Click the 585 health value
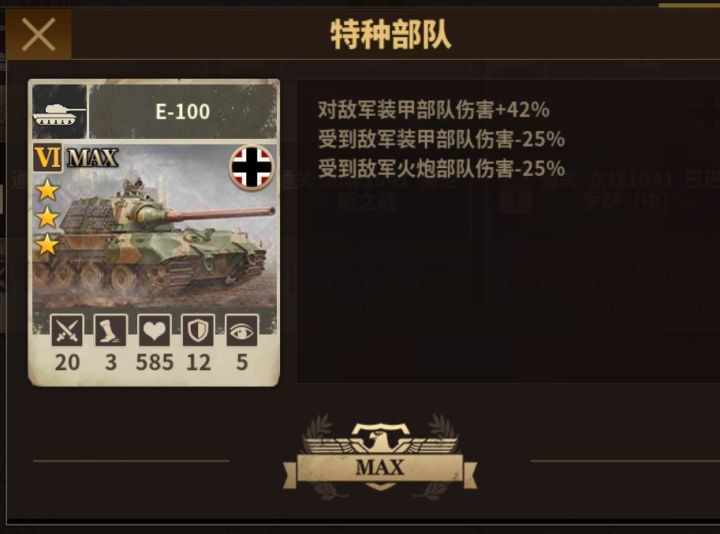The image size is (720, 534). pos(155,363)
